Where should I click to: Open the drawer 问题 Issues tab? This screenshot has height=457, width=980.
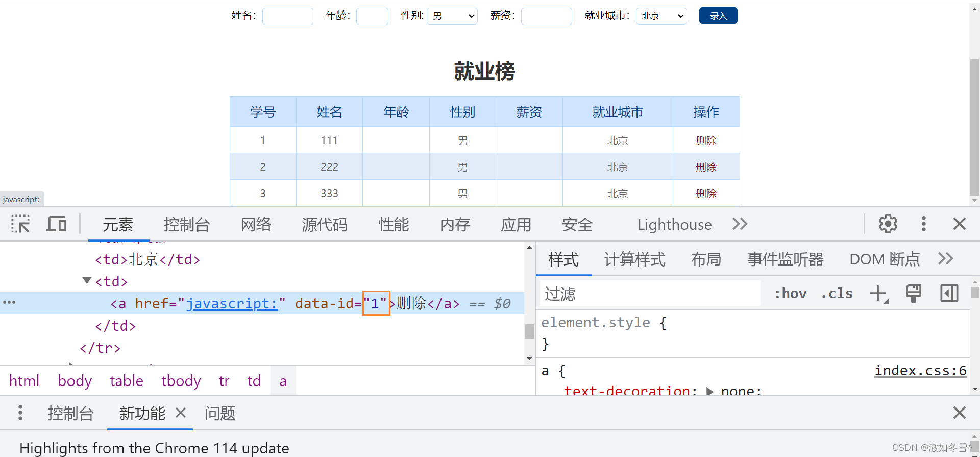click(220, 413)
